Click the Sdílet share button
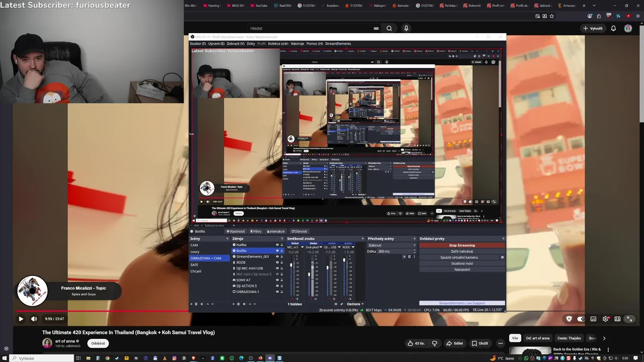 pos(454,343)
